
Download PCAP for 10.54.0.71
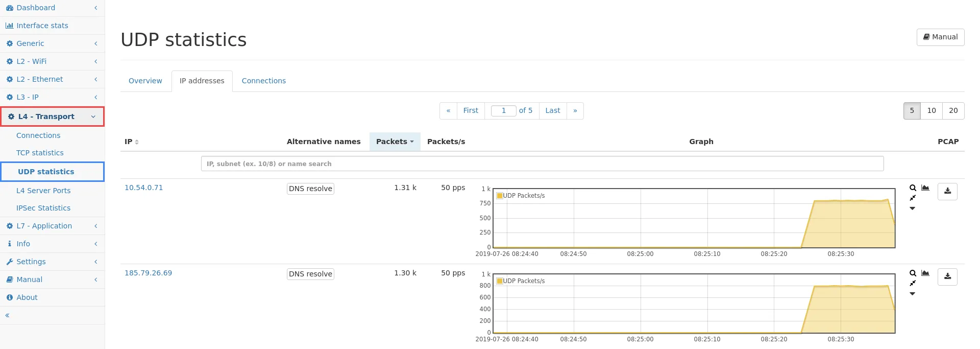tap(947, 191)
